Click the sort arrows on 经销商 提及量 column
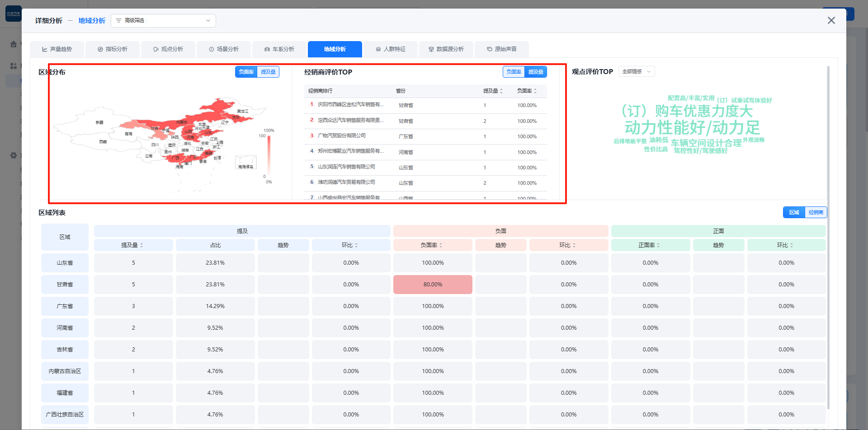 [501, 91]
